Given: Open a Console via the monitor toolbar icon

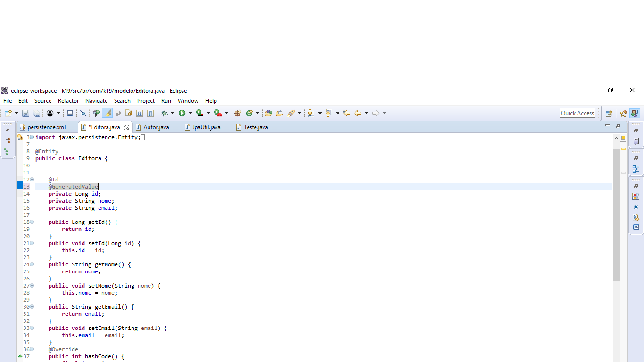Looking at the screenshot, I should 70,113.
